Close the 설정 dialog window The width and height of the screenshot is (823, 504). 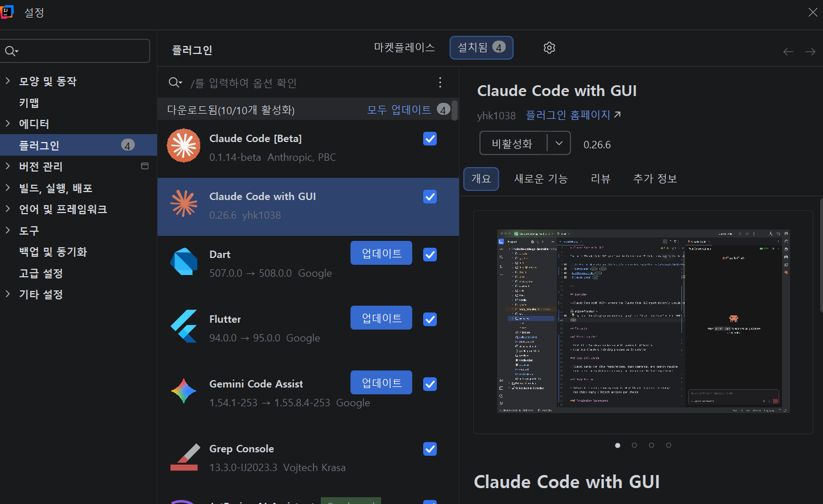pos(813,13)
